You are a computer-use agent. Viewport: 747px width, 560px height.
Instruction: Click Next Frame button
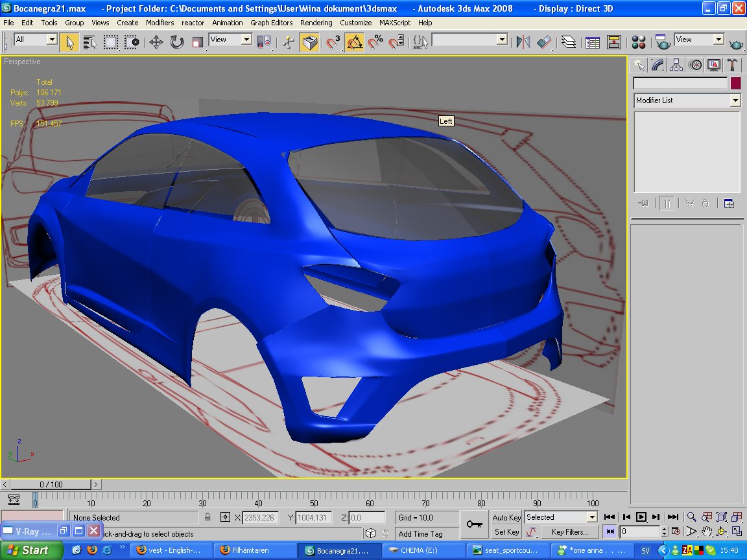656,517
